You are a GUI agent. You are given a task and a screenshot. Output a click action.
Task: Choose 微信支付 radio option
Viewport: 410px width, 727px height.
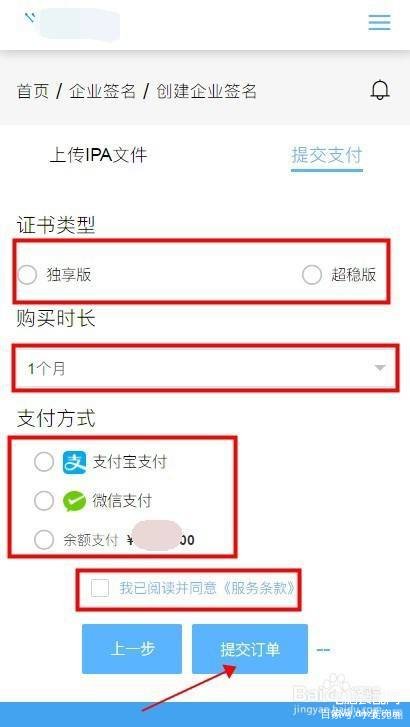[44, 501]
